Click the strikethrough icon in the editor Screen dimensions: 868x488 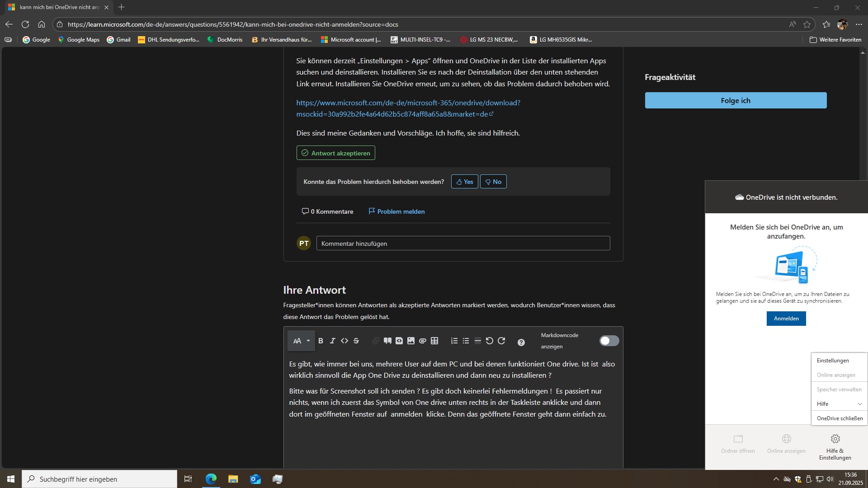[356, 341]
